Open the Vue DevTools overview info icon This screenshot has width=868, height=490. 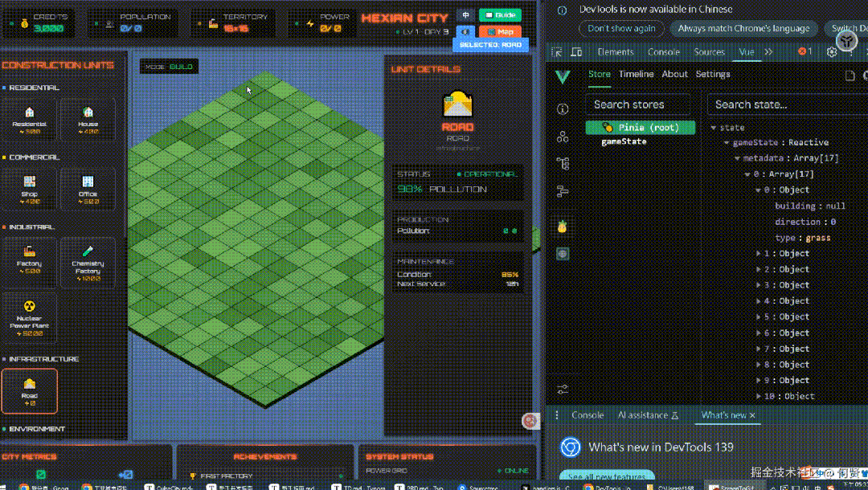563,109
